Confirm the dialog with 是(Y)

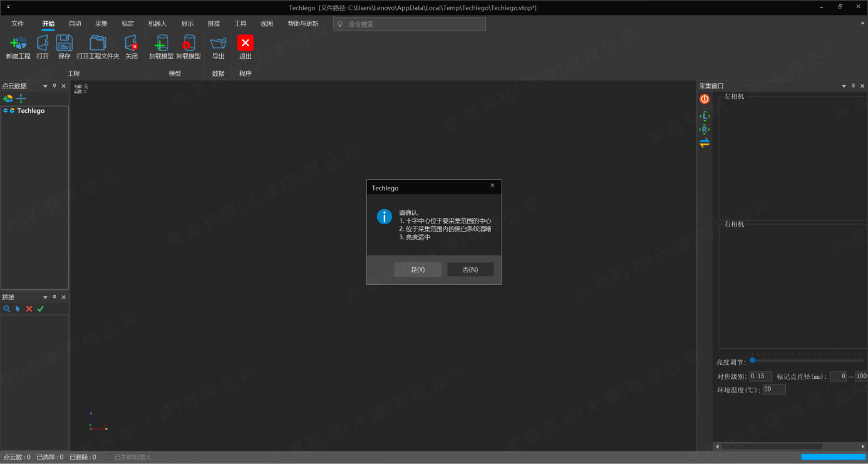point(418,269)
